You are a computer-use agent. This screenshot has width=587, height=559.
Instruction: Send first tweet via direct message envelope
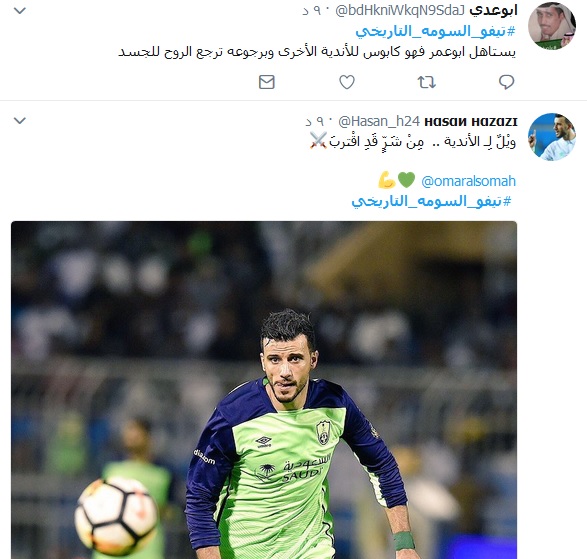pyautogui.click(x=267, y=82)
